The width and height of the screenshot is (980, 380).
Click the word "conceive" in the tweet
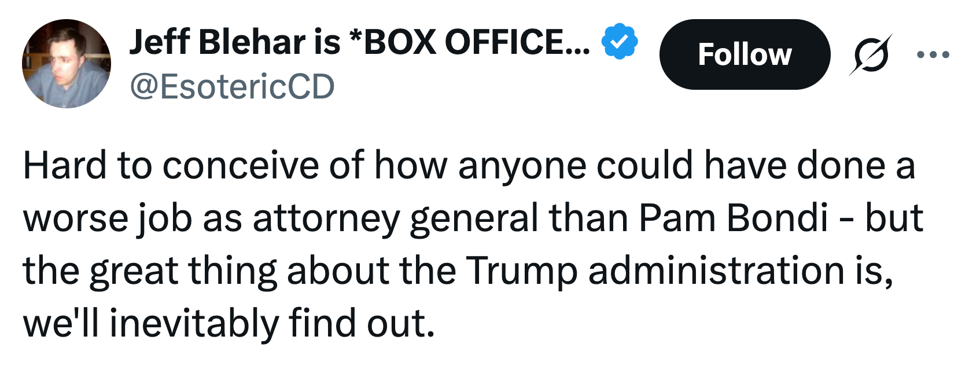click(240, 166)
